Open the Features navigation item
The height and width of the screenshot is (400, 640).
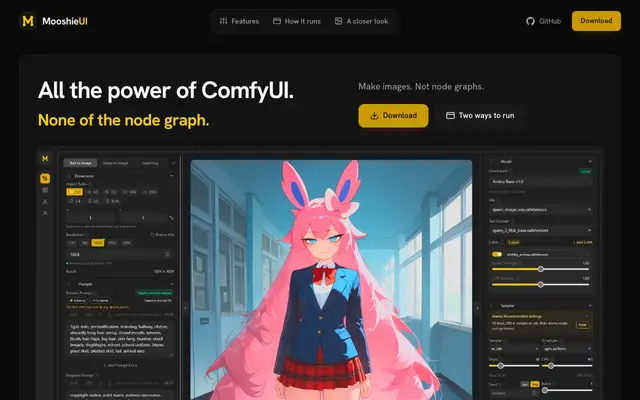point(239,21)
